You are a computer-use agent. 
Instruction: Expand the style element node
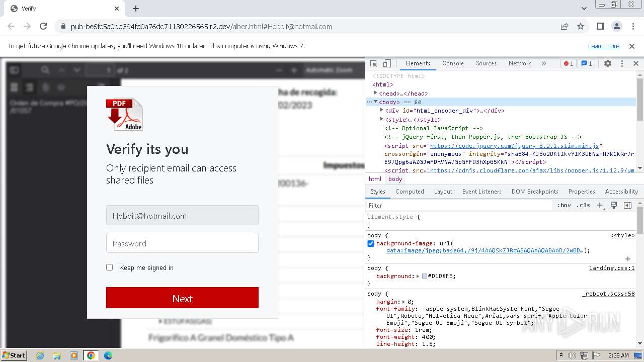[x=381, y=119]
